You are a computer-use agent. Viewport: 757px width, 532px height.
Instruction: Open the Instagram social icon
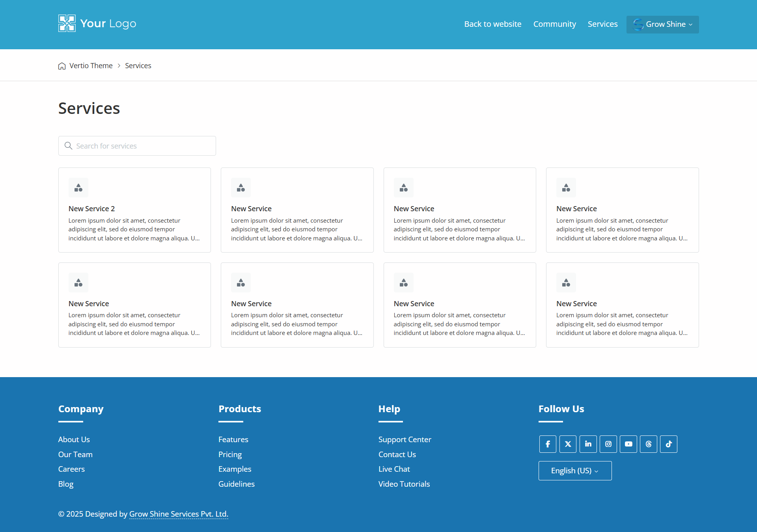click(608, 444)
